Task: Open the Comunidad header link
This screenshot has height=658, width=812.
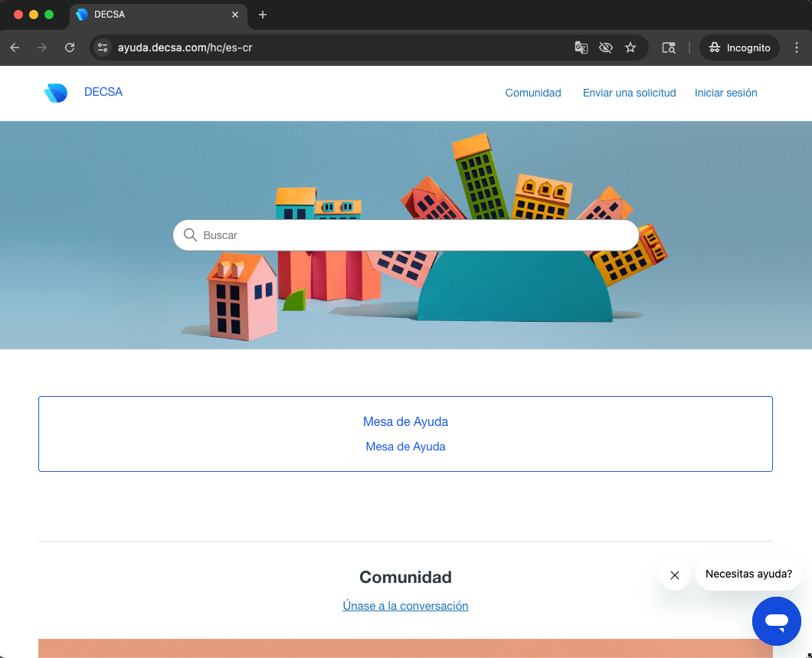Action: tap(533, 93)
